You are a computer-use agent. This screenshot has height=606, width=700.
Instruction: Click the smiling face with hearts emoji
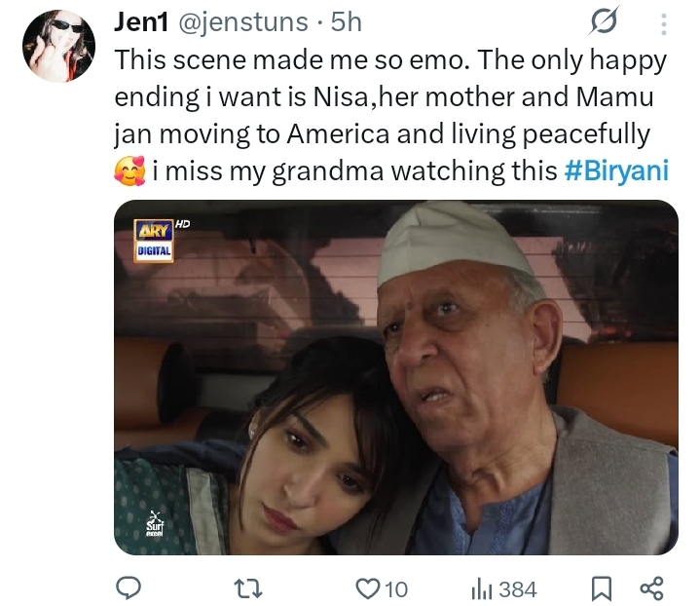129,172
